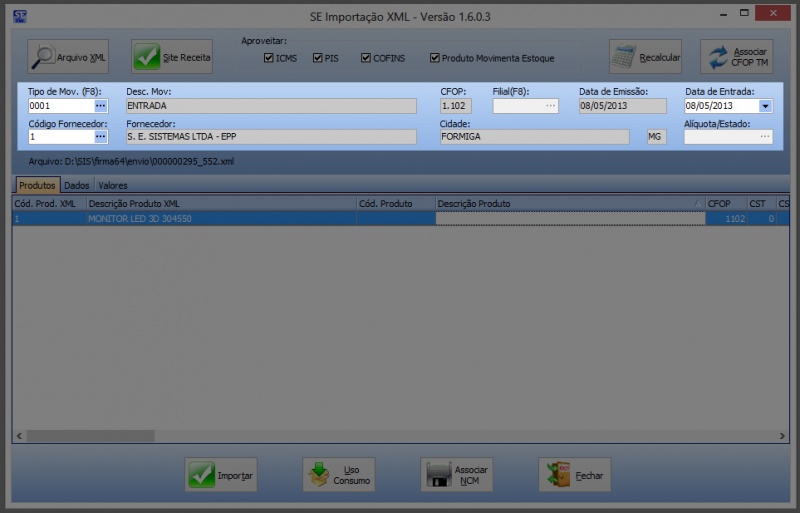800x513 pixels.
Task: Select the Uso Consumo box icon button
Action: tap(338, 475)
